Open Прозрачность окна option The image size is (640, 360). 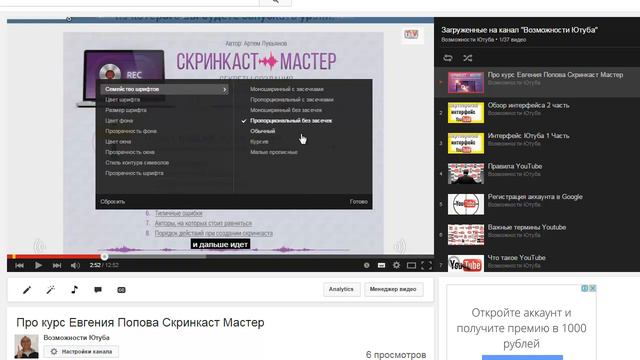coord(130,152)
